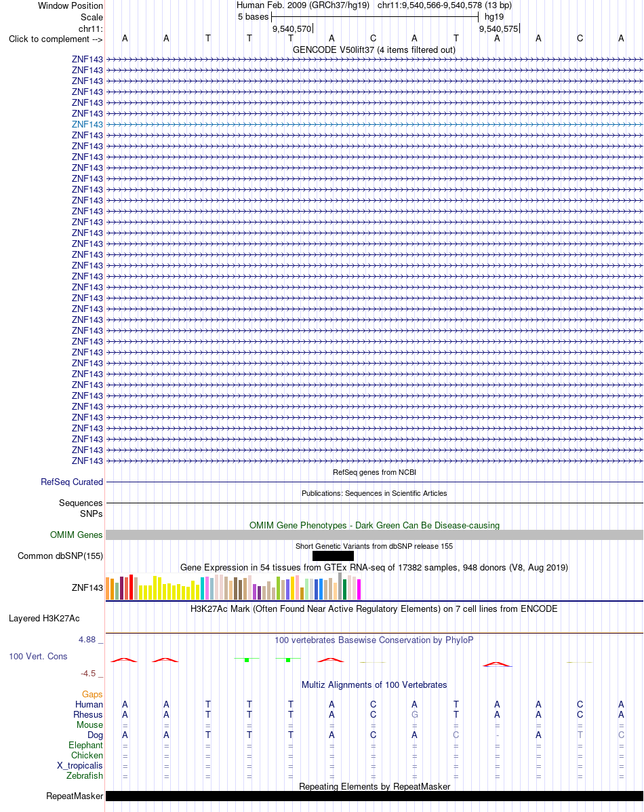Open the '100 Vert. Cons' track label
644x812 pixels.
38,657
